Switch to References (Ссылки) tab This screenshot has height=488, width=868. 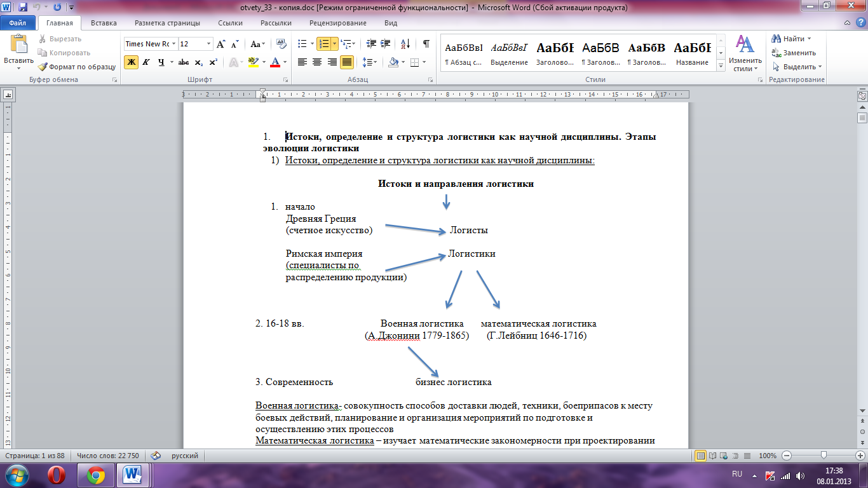(230, 23)
